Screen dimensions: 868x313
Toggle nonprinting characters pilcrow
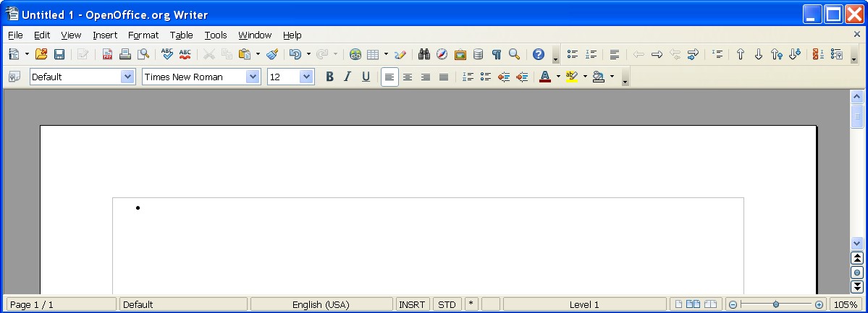coord(497,54)
